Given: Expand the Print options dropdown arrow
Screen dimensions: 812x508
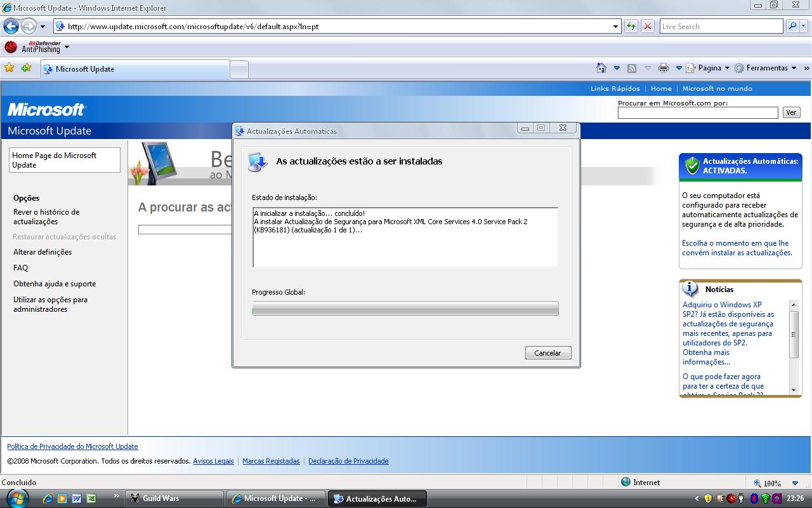Looking at the screenshot, I should pos(678,68).
